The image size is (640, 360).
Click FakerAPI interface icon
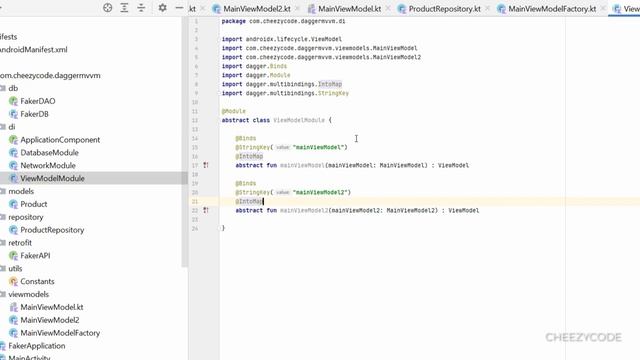13,256
